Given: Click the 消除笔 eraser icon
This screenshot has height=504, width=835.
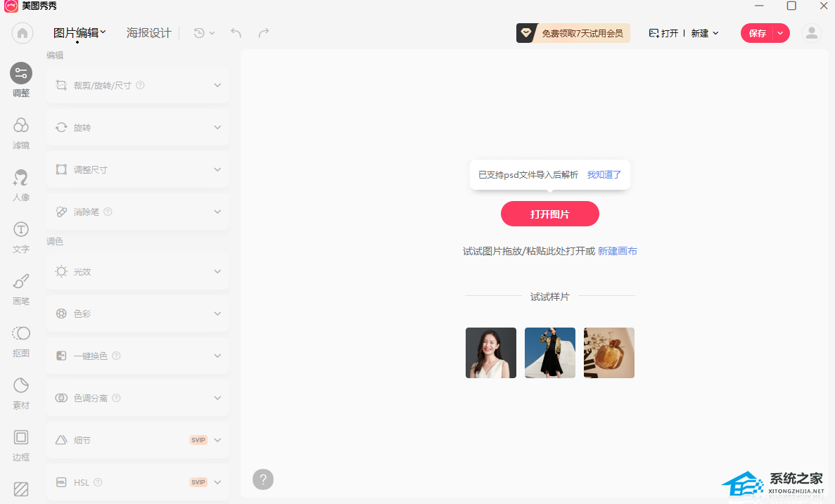Looking at the screenshot, I should tap(61, 212).
